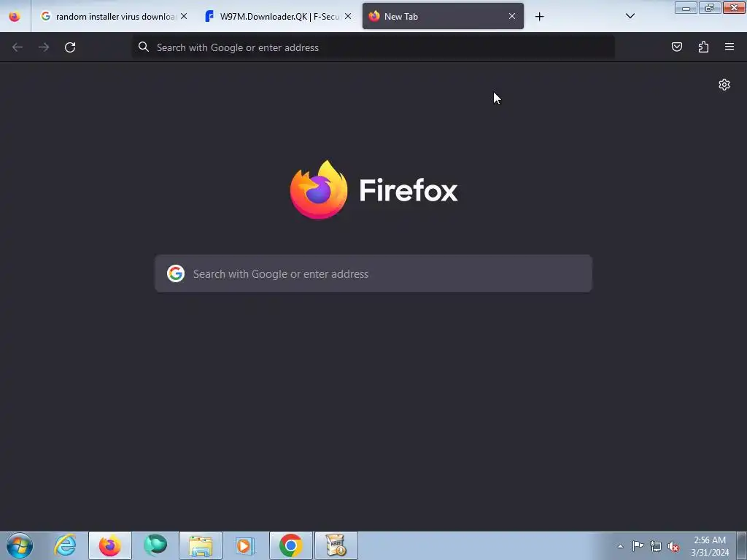Open Windows Explorer folder from taskbar

coord(201,545)
